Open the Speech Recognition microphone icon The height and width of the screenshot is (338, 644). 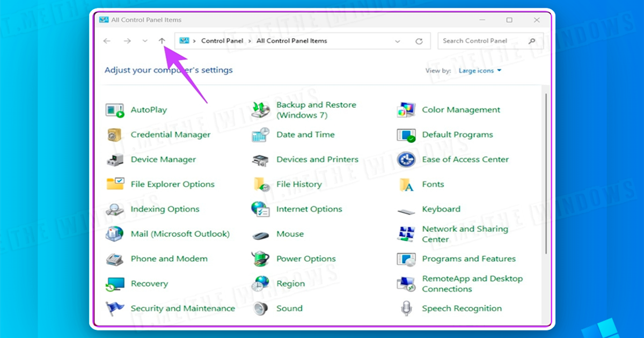click(406, 308)
